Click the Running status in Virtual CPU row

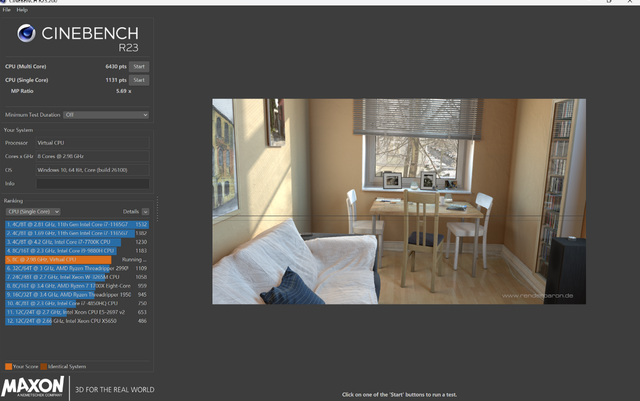click(134, 260)
